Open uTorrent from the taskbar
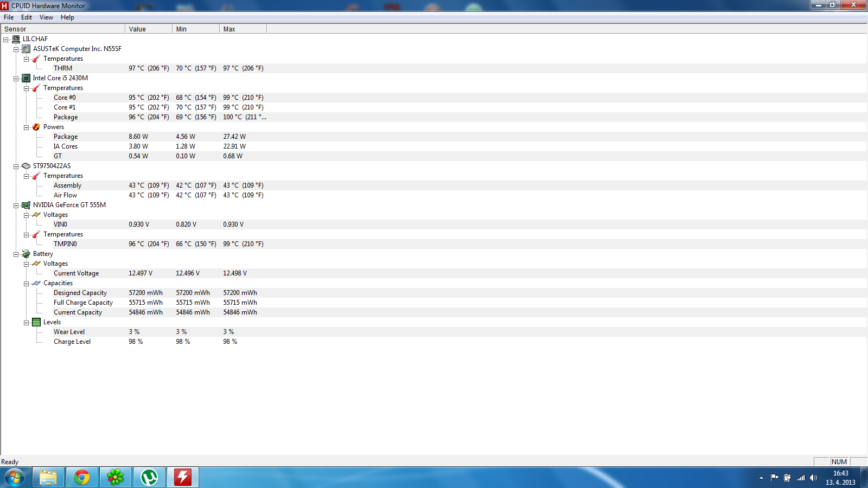Image resolution: width=868 pixels, height=488 pixels. 149,477
